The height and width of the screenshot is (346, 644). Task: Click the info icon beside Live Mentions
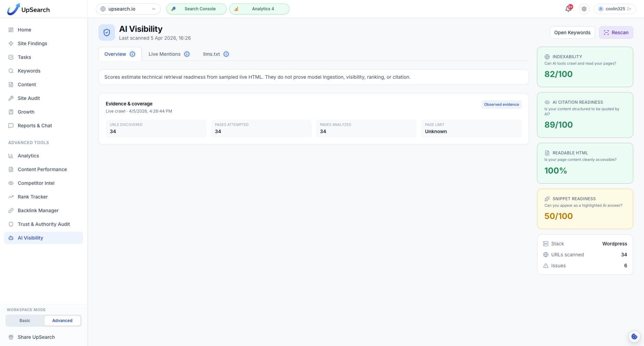(x=187, y=54)
